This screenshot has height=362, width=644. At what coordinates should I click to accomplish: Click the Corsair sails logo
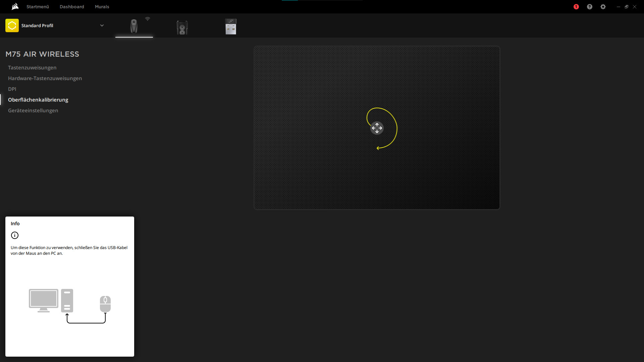coord(15,7)
